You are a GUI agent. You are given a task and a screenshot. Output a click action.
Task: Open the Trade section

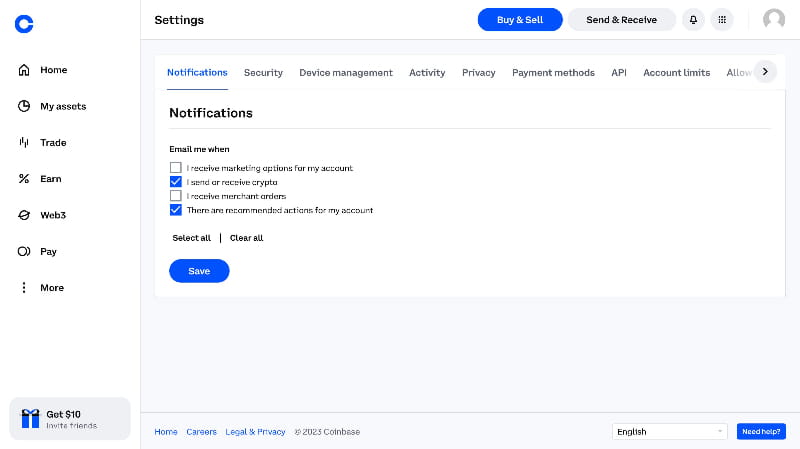point(52,143)
